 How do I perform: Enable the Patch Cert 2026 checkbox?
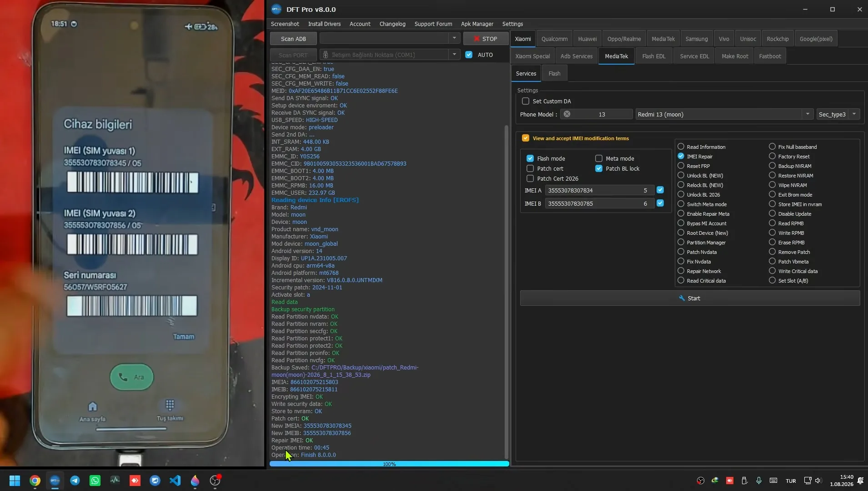coord(530,178)
